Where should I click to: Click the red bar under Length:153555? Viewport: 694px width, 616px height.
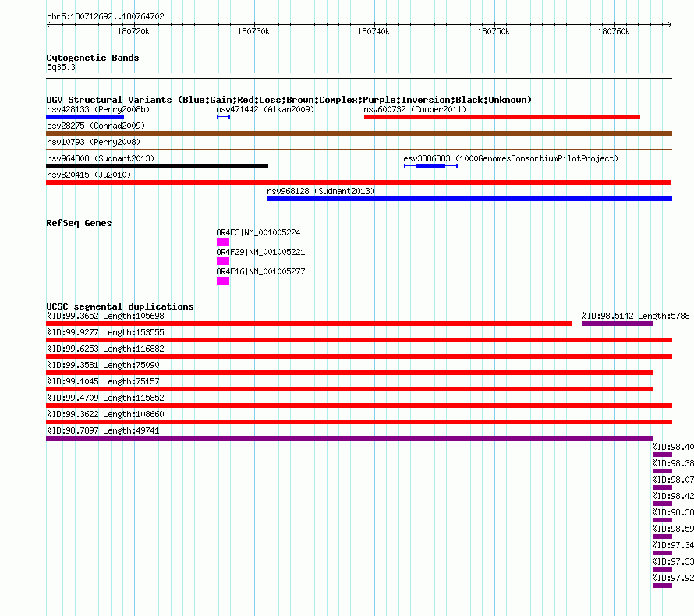tap(359, 340)
